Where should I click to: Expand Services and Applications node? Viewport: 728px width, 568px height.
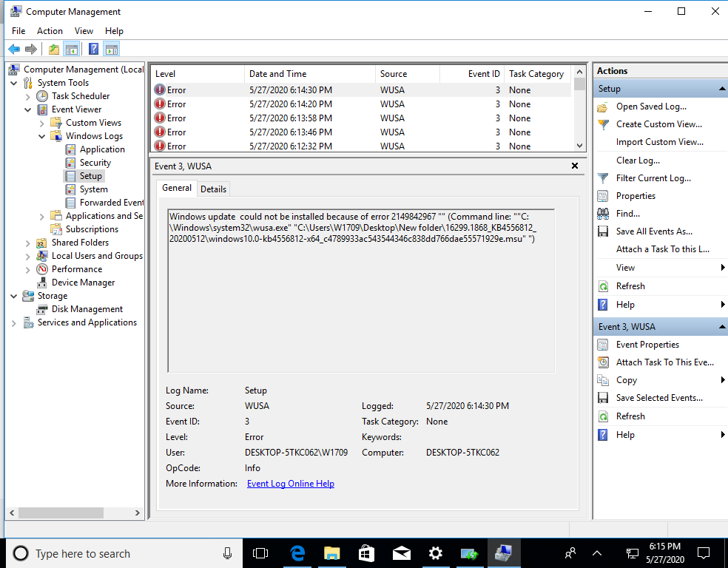pos(14,323)
